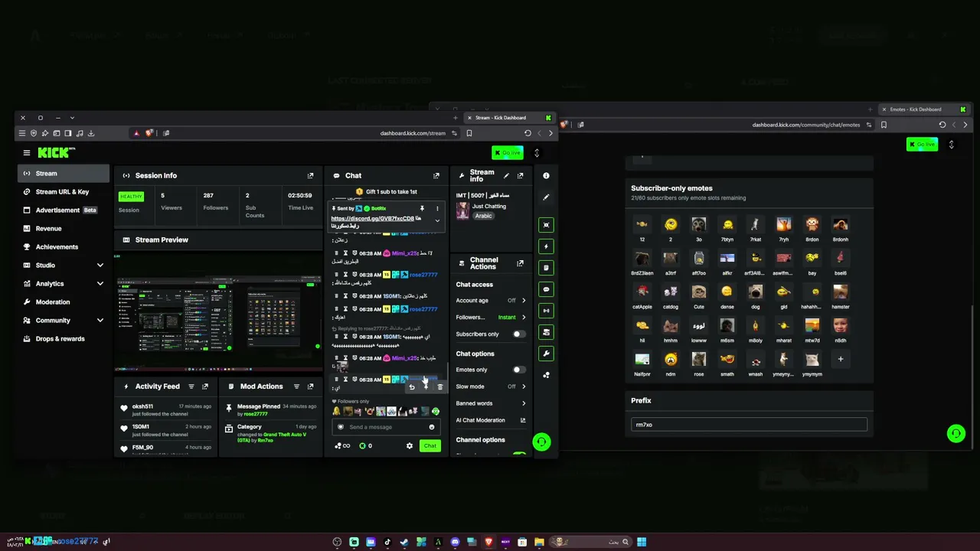Unpin the pinned BotRix message
This screenshot has height=551, width=980.
click(x=422, y=208)
